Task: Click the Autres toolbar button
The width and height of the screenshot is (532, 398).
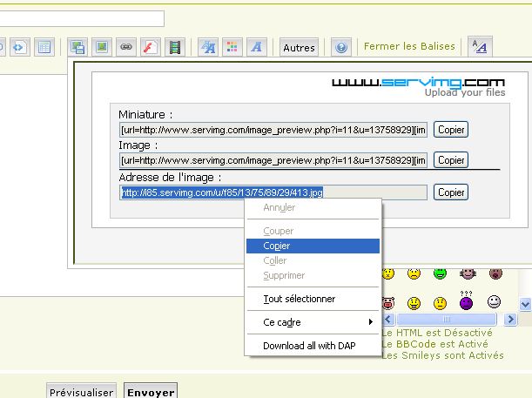Action: tap(299, 47)
